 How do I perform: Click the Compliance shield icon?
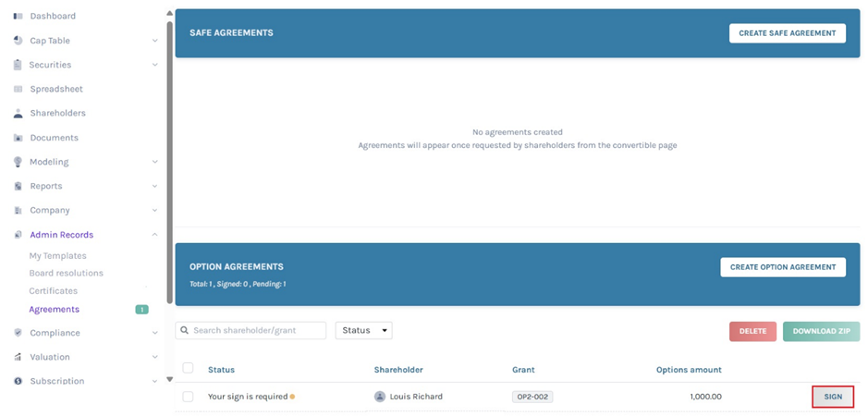[18, 333]
